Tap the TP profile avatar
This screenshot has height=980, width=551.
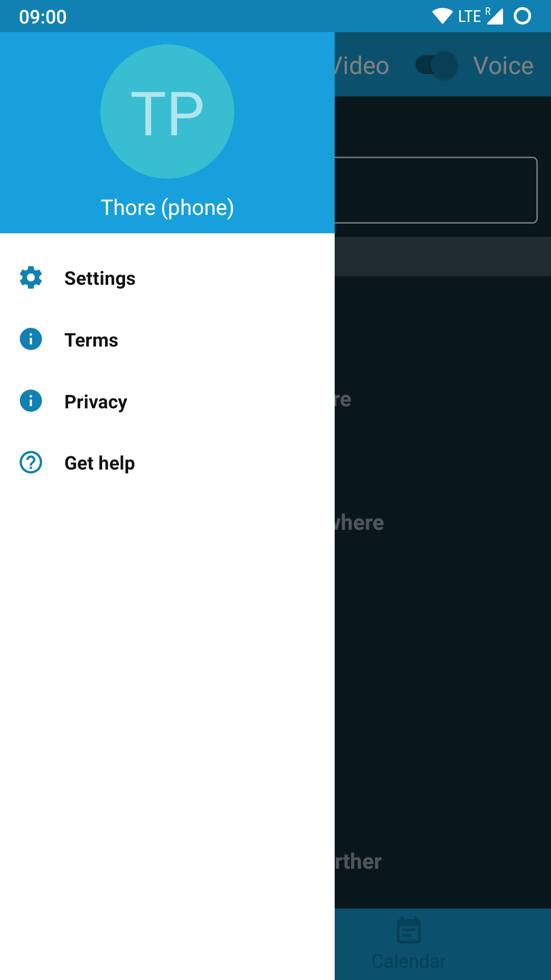[167, 112]
